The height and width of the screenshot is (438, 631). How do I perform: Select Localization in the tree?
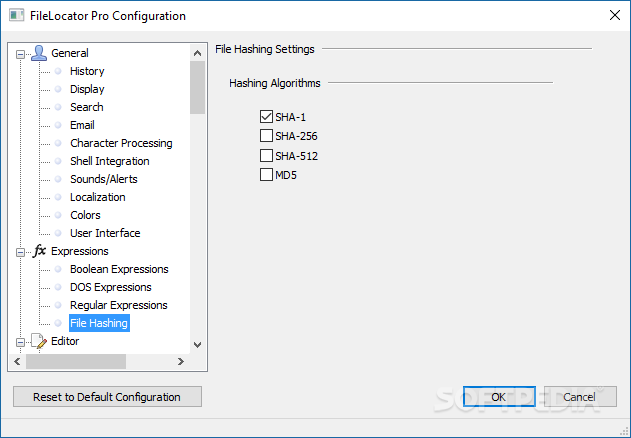pos(98,197)
